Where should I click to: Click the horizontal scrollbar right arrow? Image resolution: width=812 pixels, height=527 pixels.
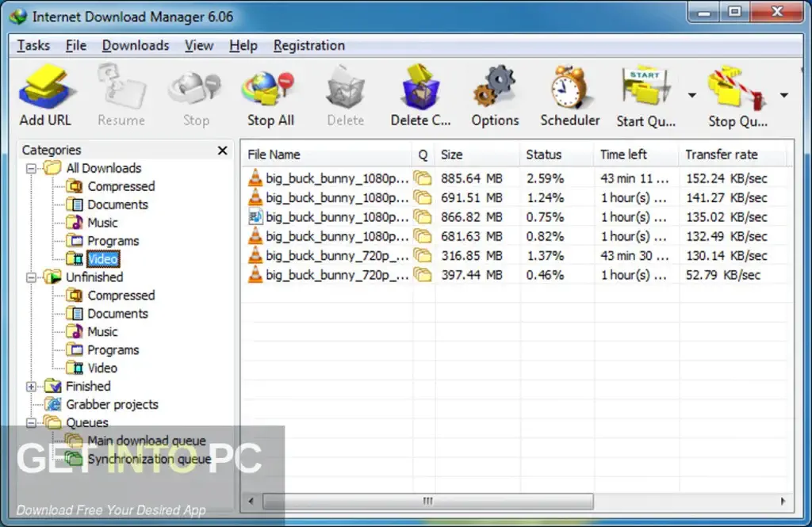[x=784, y=501]
